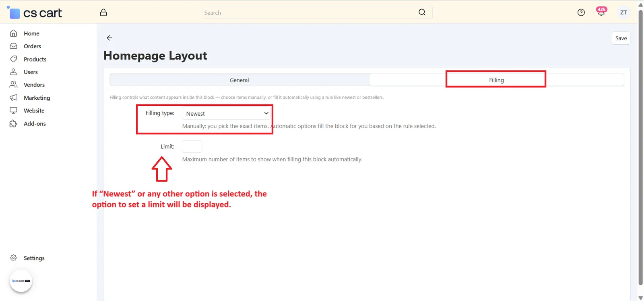The height and width of the screenshot is (301, 644).
Task: Click the back arrow above Homepage Layout
Action: (x=109, y=38)
